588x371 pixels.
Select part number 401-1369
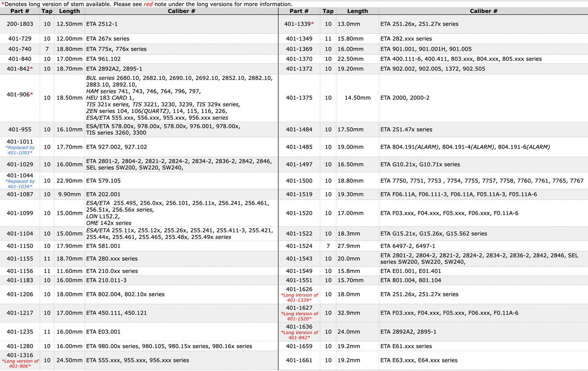tap(299, 49)
